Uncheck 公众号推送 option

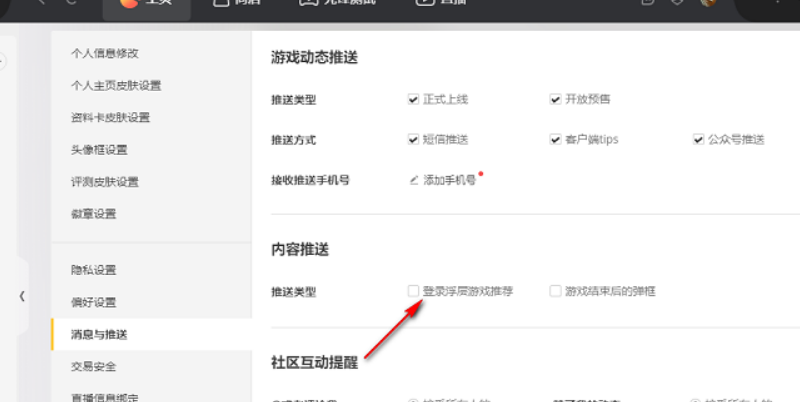698,139
